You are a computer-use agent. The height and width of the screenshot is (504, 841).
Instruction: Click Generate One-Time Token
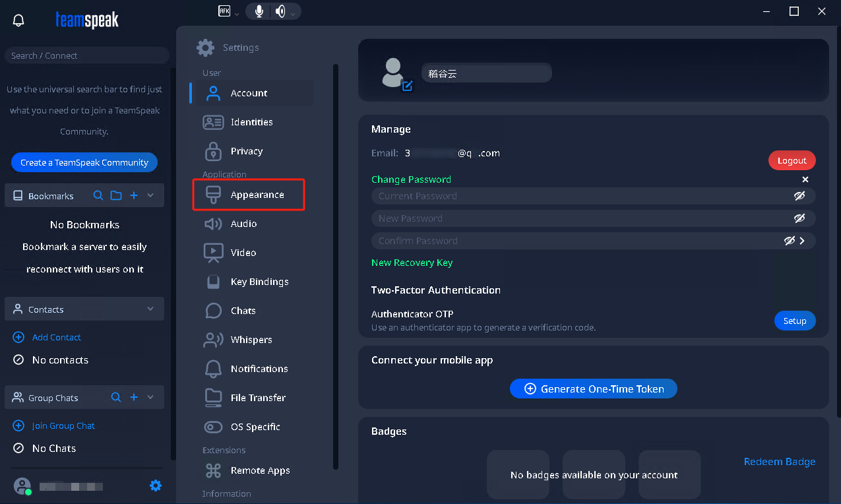(x=593, y=389)
